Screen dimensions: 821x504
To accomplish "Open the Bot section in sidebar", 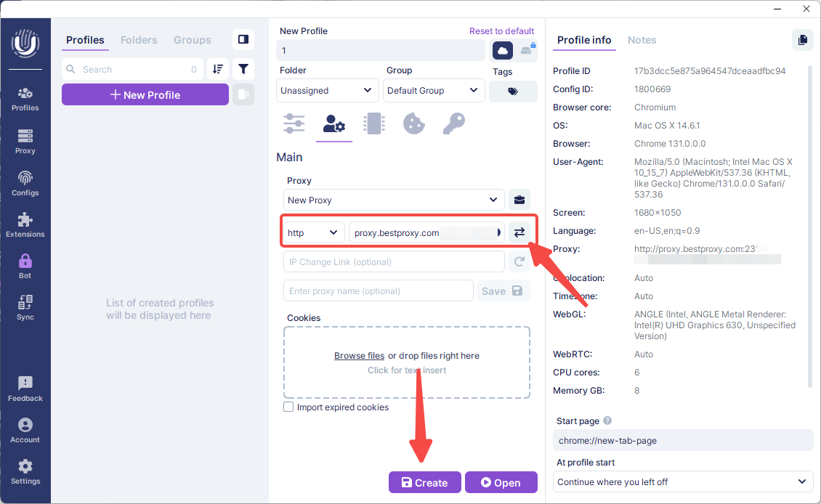I will (x=25, y=266).
